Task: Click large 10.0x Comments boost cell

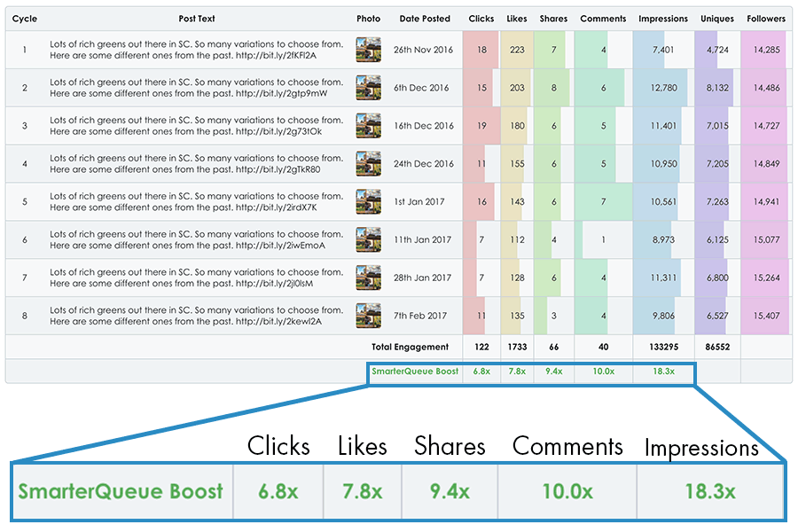Action: (567, 491)
